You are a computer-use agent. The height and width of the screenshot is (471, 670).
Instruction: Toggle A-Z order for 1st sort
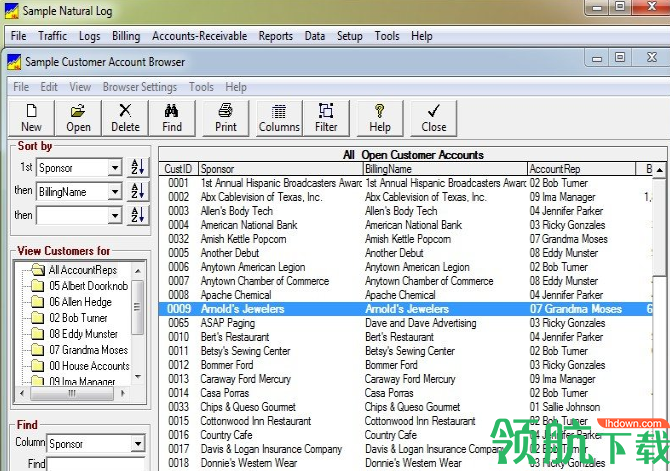[138, 167]
